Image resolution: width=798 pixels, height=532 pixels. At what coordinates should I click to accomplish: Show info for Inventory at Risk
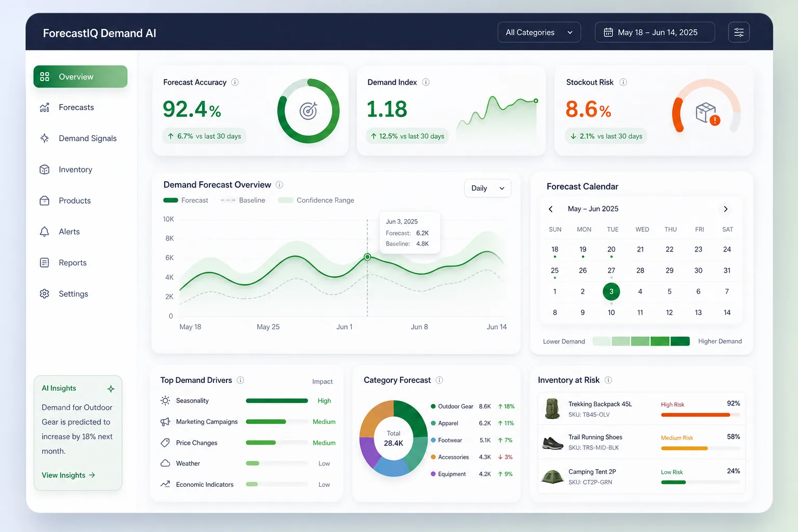click(608, 380)
